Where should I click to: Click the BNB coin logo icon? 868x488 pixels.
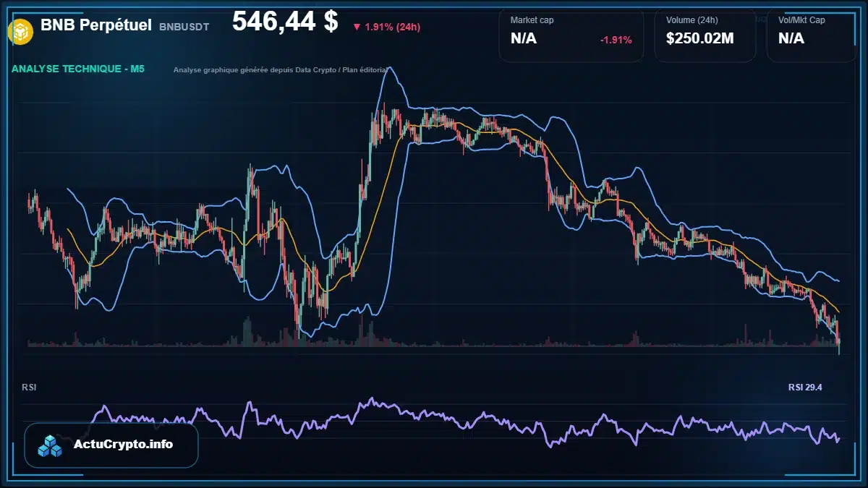pos(20,31)
